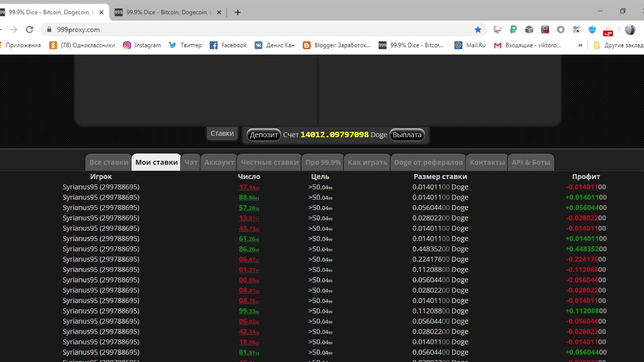Click bet number 81.51 link
Viewport: 644px width, 362px height.
pos(249,352)
